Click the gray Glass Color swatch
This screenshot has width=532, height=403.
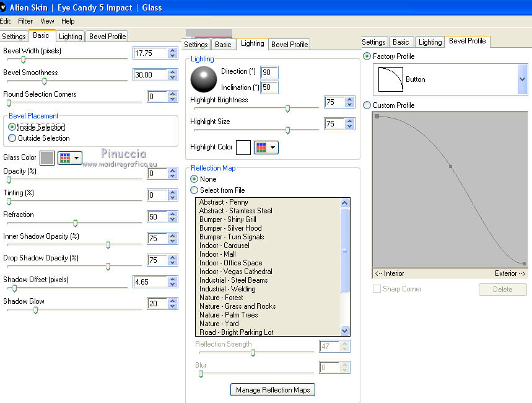(x=47, y=158)
